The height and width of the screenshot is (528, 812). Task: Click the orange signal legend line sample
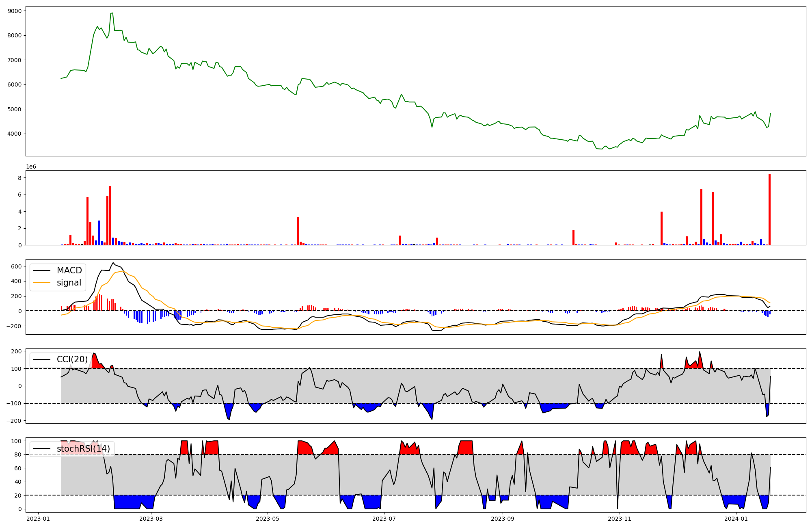(42, 283)
